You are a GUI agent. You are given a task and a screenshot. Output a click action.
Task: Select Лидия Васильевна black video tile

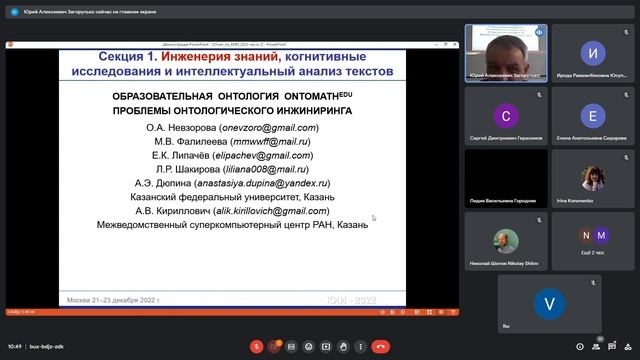506,178
